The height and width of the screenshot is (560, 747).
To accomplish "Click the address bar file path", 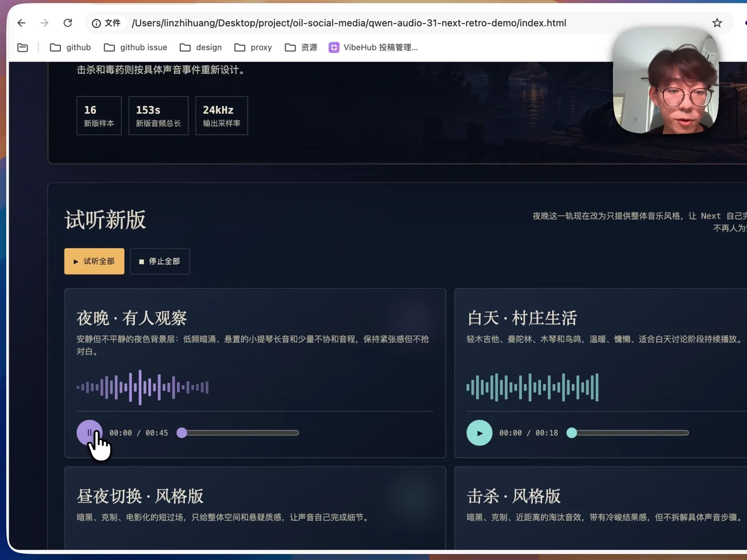I will 349,23.
